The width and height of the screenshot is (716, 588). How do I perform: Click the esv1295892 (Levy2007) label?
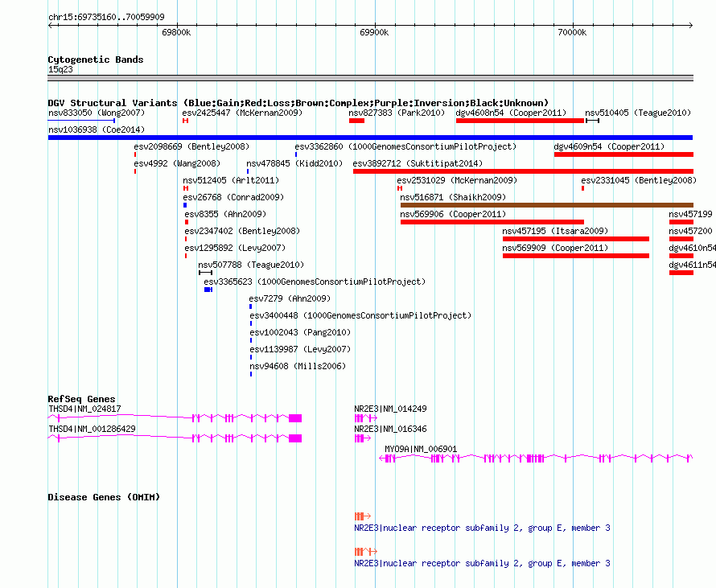coord(235,248)
